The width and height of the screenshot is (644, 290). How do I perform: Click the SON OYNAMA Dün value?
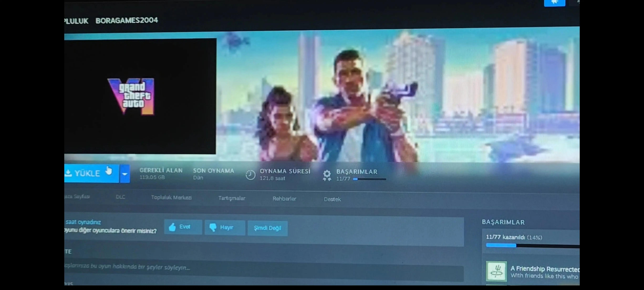198,177
